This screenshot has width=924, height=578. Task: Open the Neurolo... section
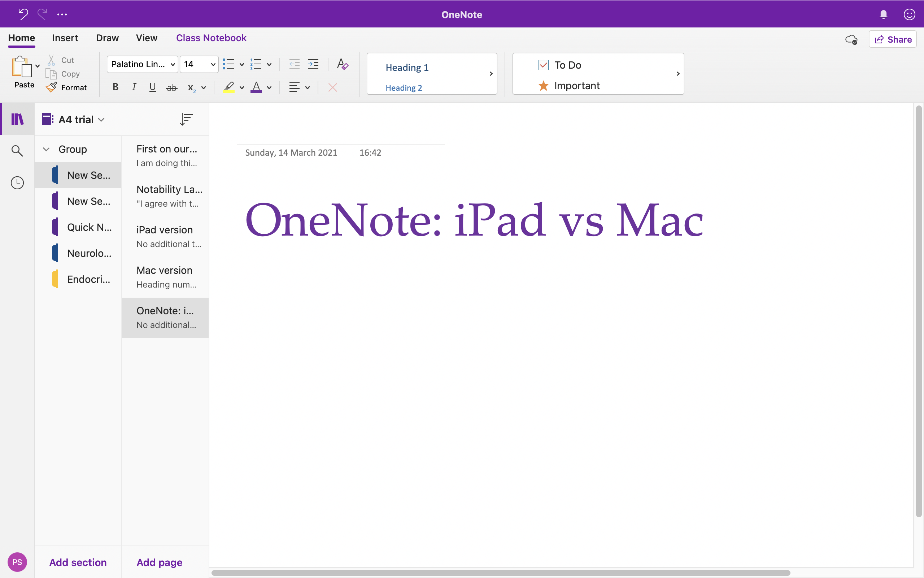[x=78, y=253]
